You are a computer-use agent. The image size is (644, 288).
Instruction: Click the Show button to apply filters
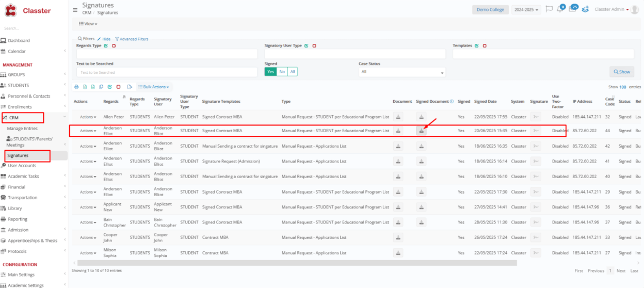621,72
